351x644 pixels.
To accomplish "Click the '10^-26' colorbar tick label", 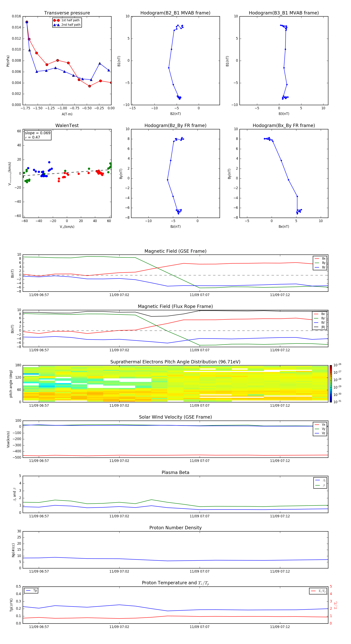I will pos(337,365).
